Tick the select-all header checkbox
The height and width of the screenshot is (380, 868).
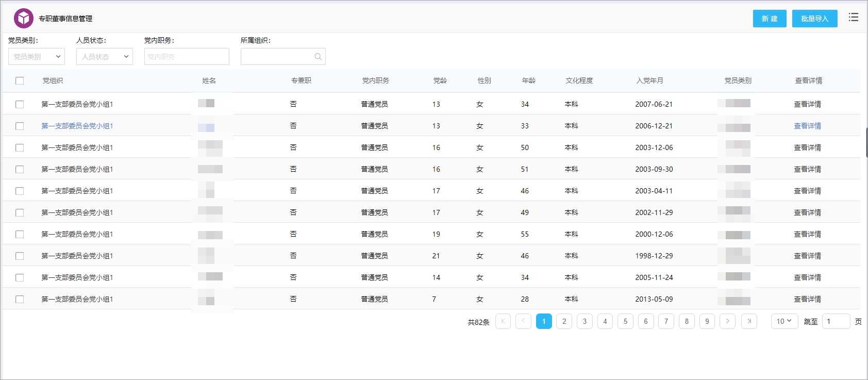[20, 80]
